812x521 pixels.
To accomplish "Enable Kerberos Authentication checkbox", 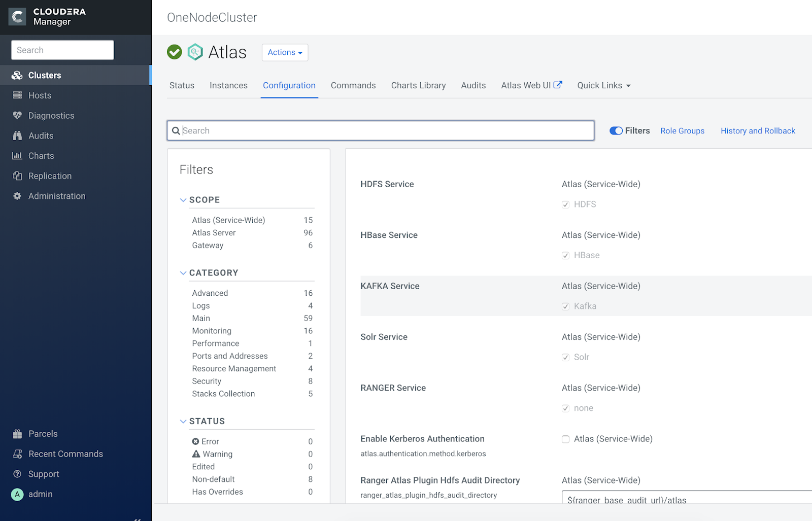I will click(x=565, y=439).
